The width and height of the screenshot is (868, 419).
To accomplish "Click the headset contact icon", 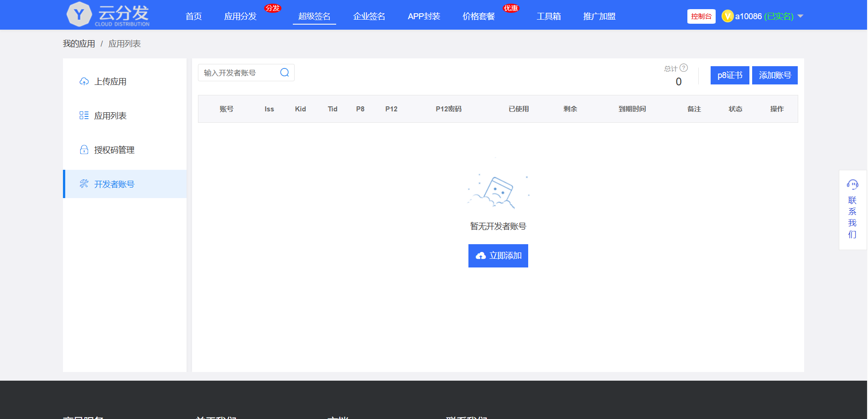I will point(852,184).
